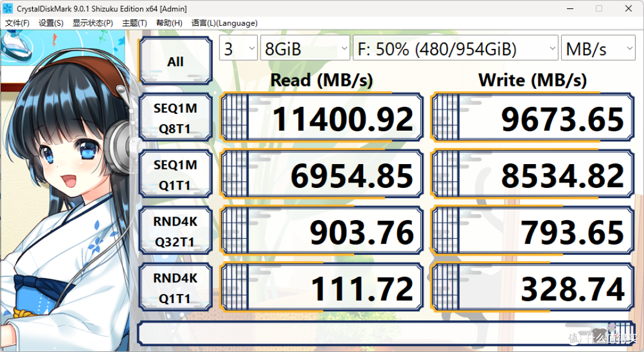Run the RND4K Q32T1 test
This screenshot has height=352, width=644.
175,231
